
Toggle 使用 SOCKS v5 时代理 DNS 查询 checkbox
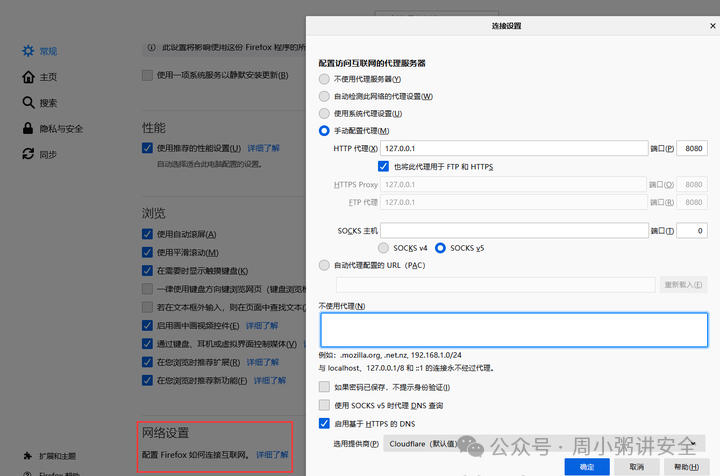click(x=324, y=405)
